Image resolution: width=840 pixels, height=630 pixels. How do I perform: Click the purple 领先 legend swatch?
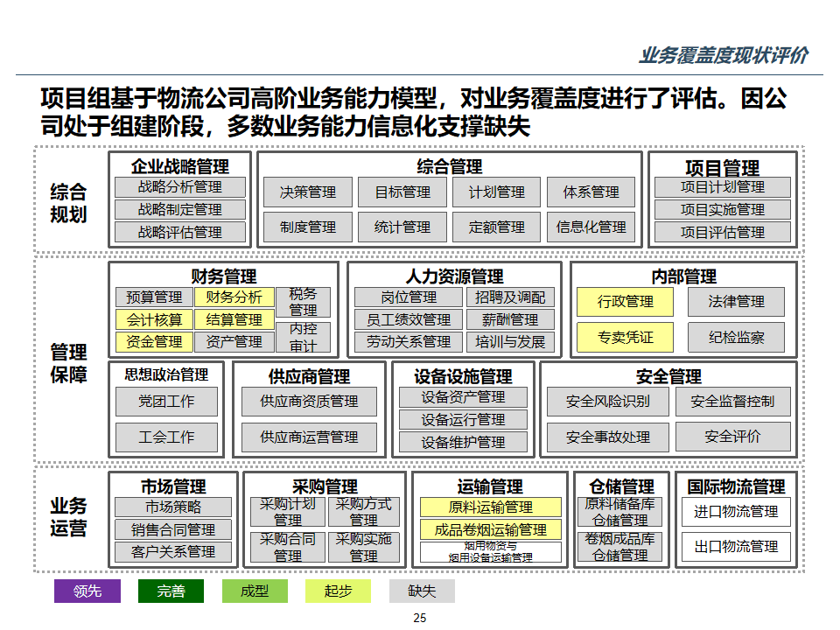(87, 591)
